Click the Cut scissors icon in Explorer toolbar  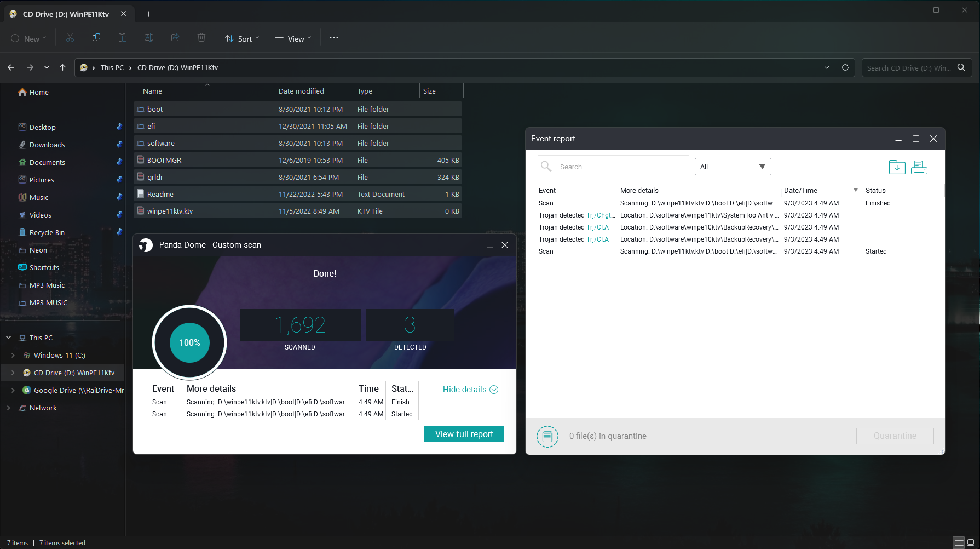coord(70,38)
